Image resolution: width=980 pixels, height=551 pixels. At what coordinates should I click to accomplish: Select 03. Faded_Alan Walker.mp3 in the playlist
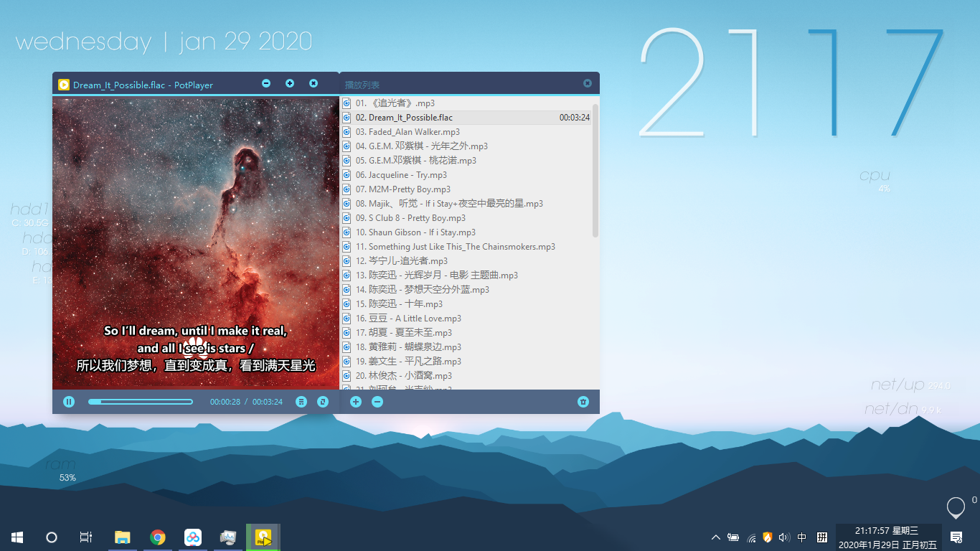[410, 131]
